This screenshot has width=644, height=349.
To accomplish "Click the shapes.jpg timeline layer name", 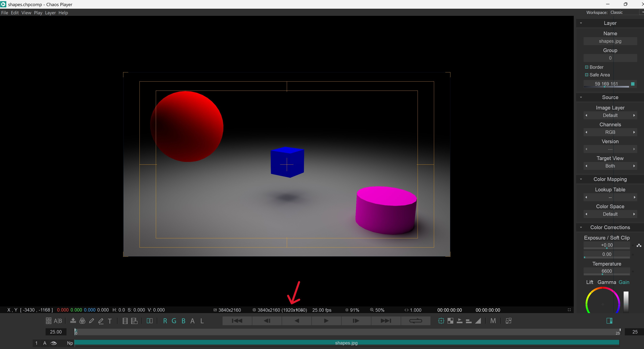I will (346, 343).
